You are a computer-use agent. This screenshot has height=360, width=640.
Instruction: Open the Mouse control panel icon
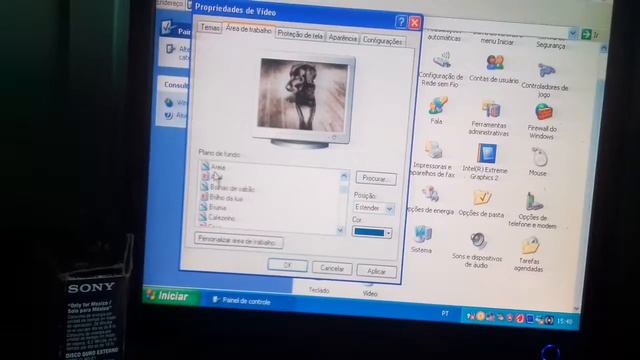(x=539, y=157)
